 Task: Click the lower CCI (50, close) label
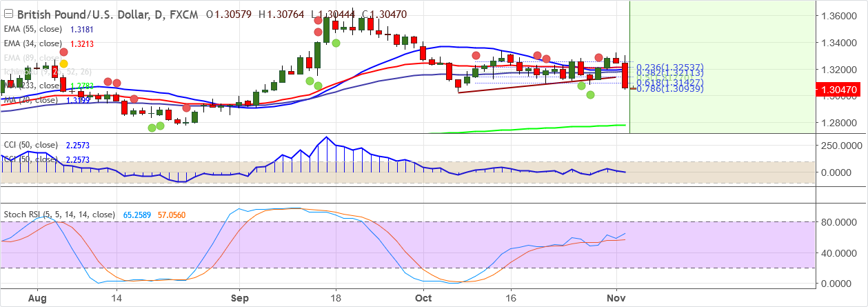(x=30, y=159)
